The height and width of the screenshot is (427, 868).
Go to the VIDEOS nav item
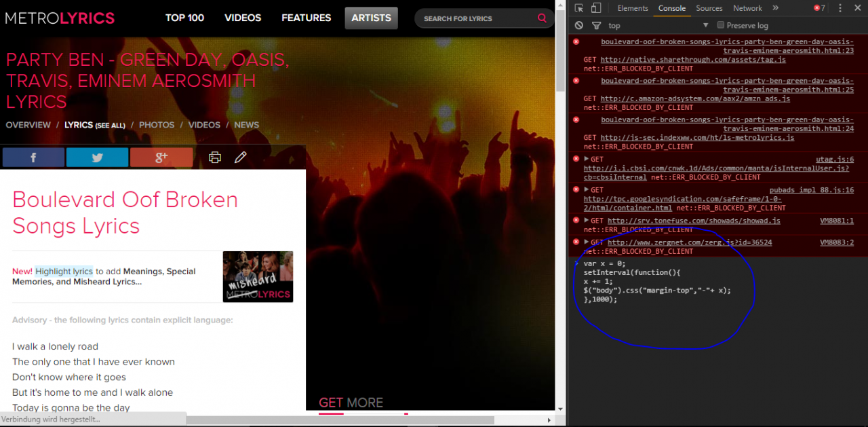(243, 18)
